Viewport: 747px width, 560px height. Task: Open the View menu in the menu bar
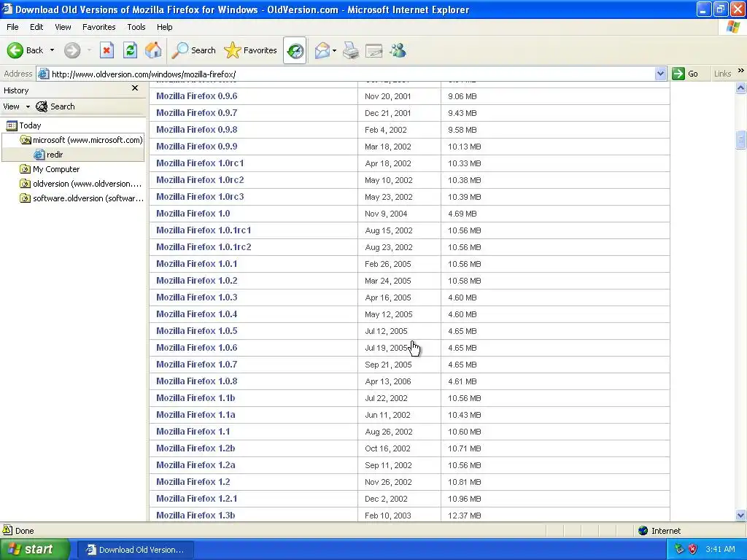[63, 27]
